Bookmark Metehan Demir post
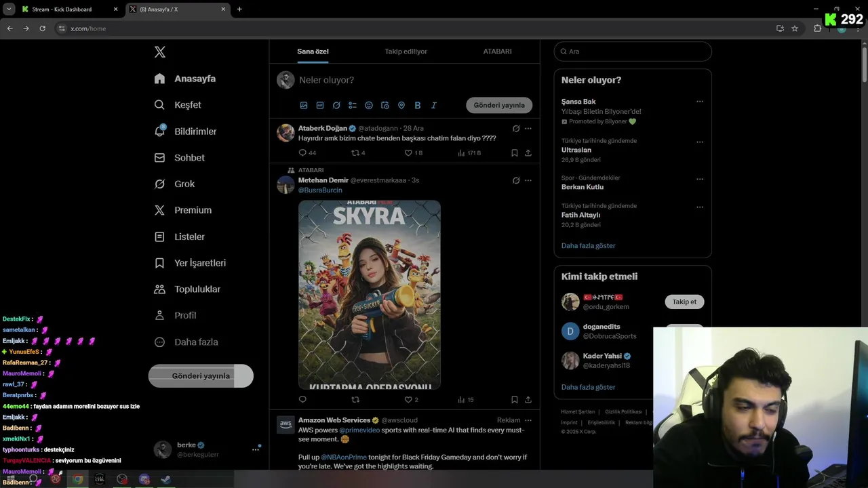 click(x=515, y=400)
